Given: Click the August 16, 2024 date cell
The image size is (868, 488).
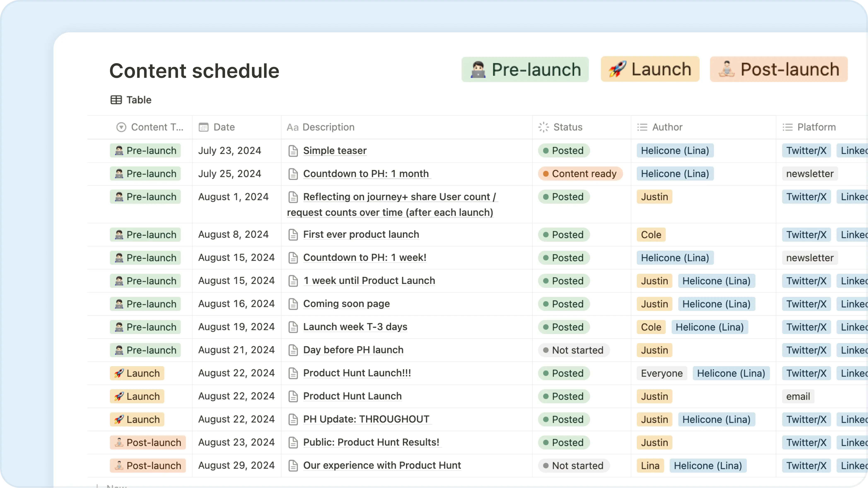Looking at the screenshot, I should point(237,304).
